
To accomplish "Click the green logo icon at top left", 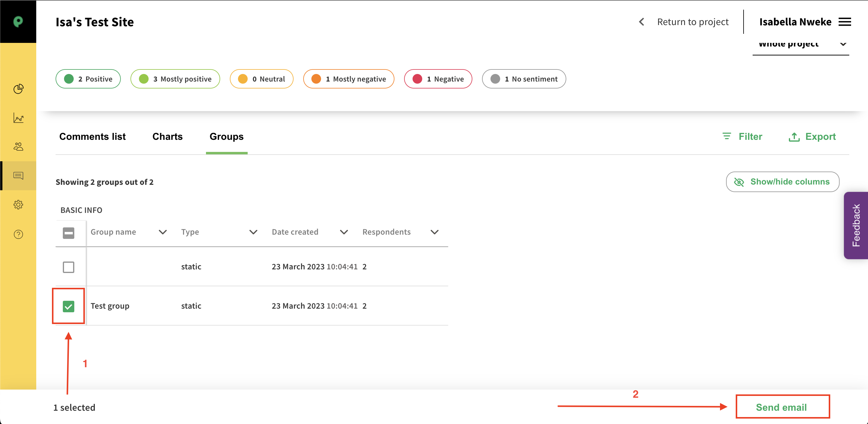I will (x=18, y=21).
